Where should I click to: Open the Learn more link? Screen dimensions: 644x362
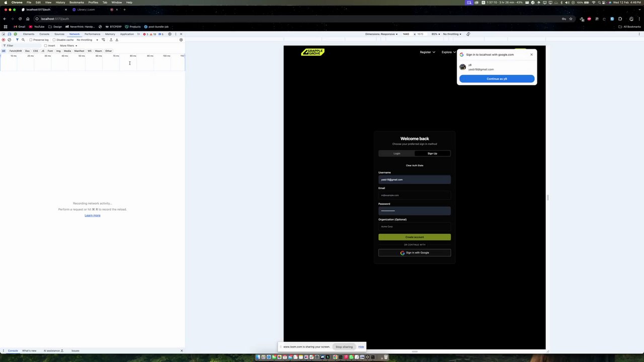tap(93, 215)
